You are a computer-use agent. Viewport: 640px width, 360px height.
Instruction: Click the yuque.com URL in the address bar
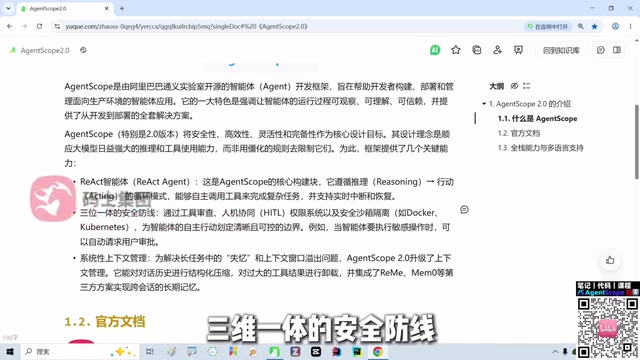(x=186, y=27)
